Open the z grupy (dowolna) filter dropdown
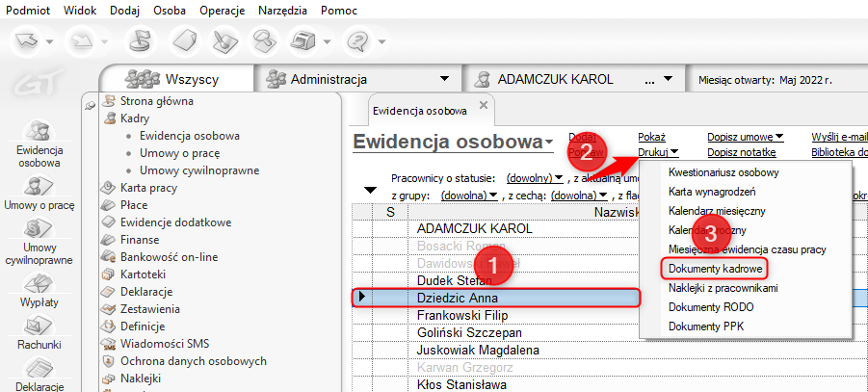The width and height of the screenshot is (868, 392). click(469, 196)
